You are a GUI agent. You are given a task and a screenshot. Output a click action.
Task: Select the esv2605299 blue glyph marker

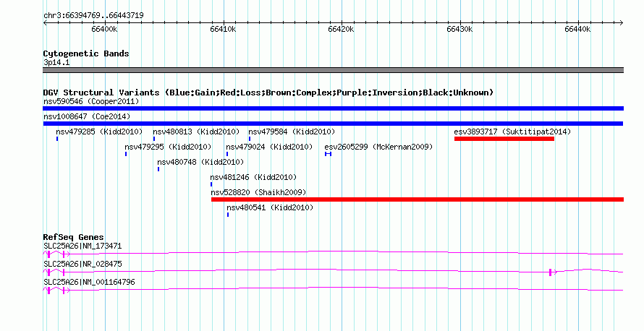(x=328, y=154)
